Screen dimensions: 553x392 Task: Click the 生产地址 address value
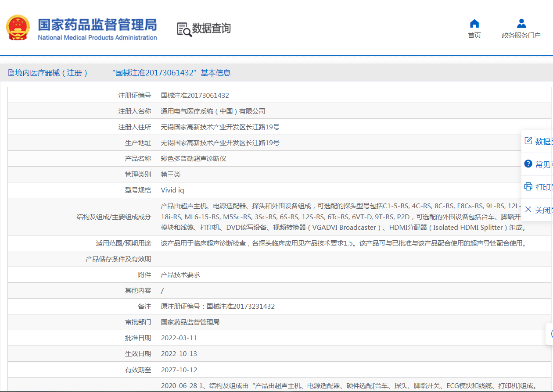(220, 143)
